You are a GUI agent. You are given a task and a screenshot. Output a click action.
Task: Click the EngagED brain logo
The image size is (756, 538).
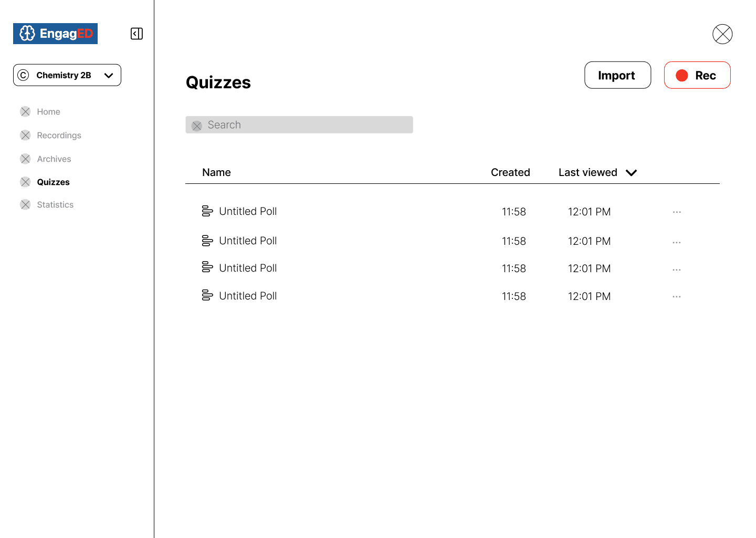click(x=55, y=34)
